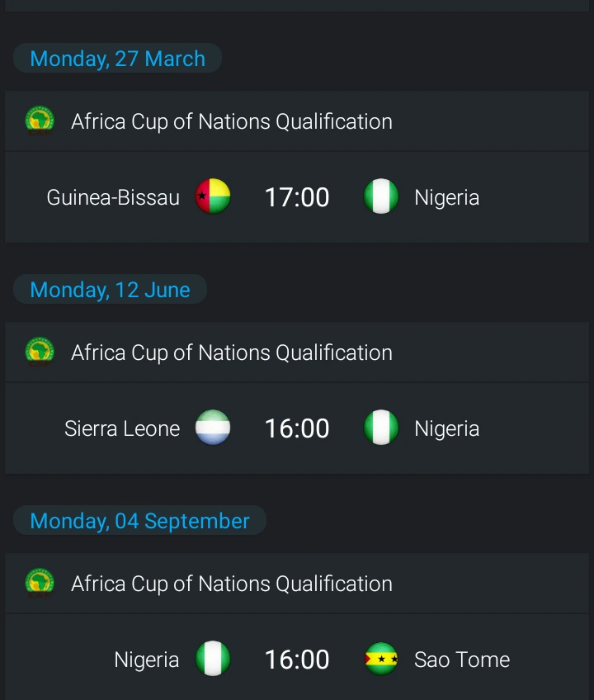Screen dimensions: 594x700
Task: Select the Monday, 04 September date label
Action: (x=139, y=520)
